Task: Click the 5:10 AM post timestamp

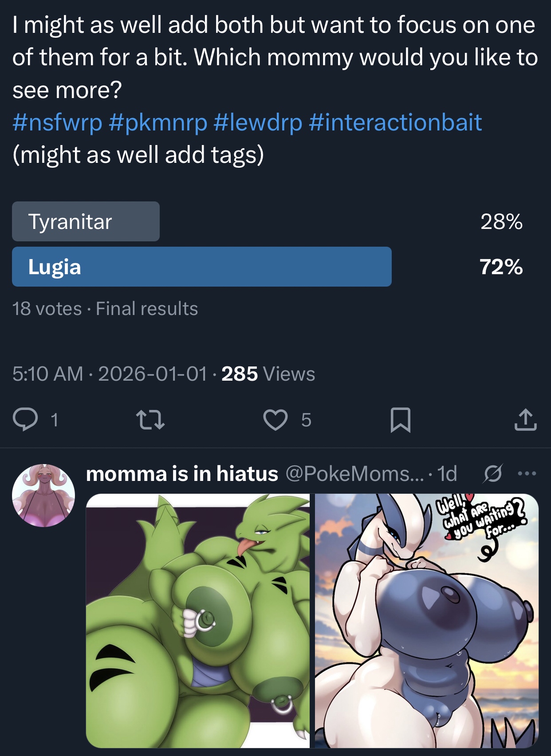Action: pos(47,374)
